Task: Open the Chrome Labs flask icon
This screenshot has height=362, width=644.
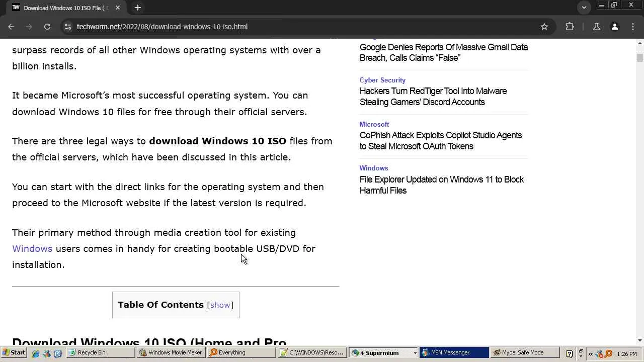Action: (597, 27)
